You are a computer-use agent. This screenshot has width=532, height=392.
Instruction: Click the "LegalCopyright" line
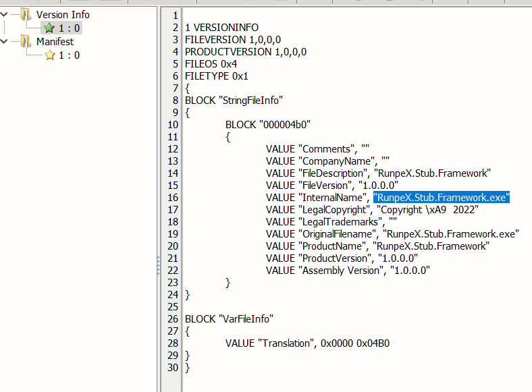coord(372,210)
